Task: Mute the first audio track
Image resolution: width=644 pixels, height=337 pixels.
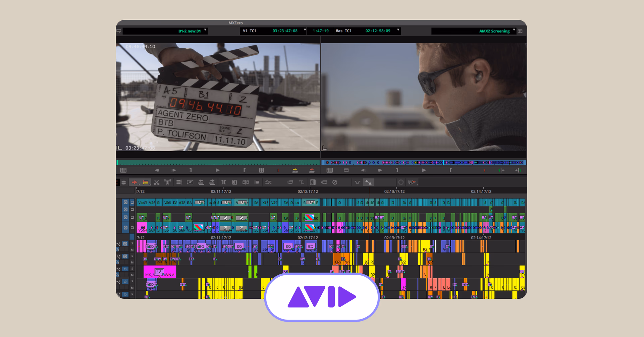Action: click(132, 250)
